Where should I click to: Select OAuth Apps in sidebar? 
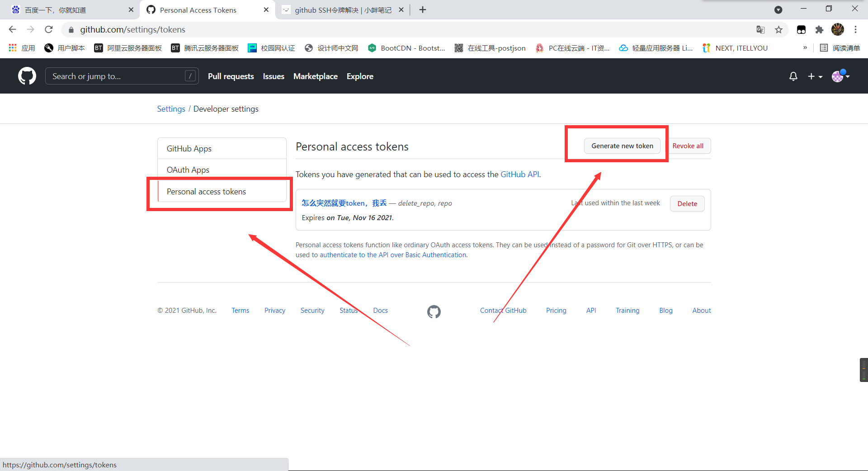[x=222, y=170]
